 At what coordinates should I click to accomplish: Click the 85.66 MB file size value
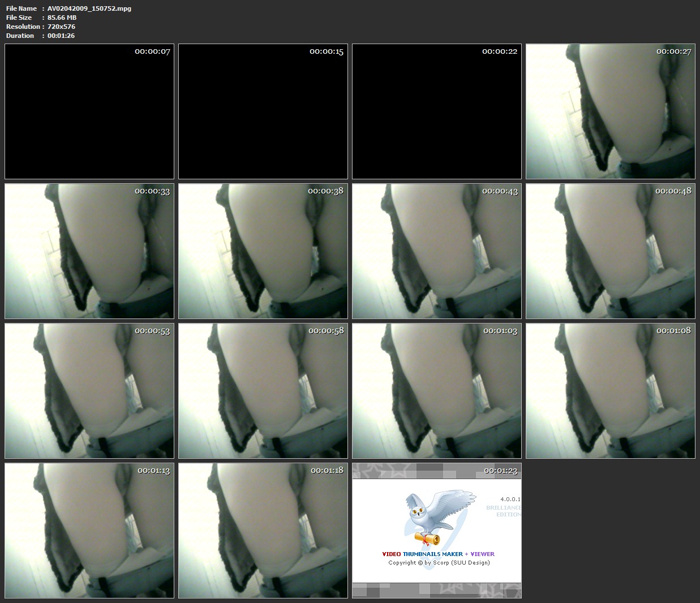click(62, 18)
